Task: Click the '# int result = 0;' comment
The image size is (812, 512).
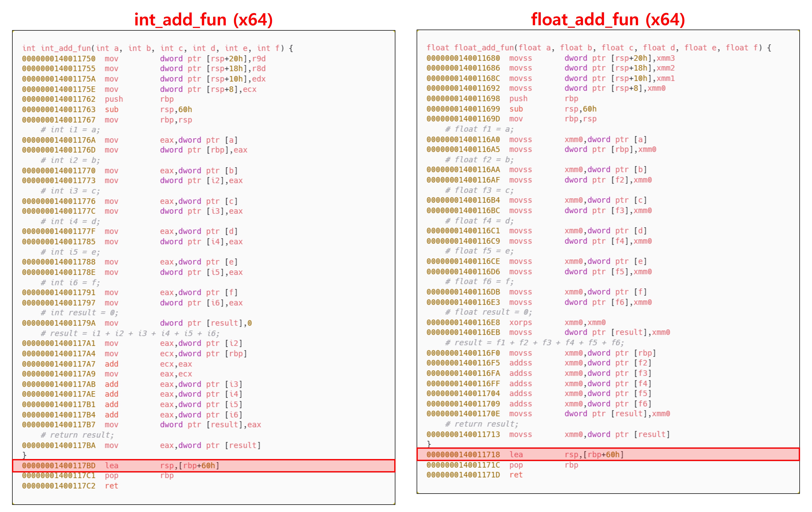Action: [x=79, y=313]
